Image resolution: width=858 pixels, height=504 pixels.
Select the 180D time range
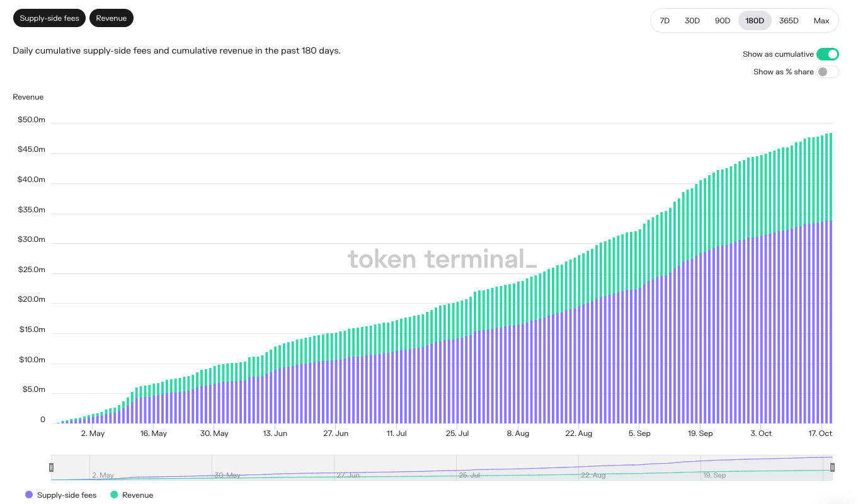point(755,21)
